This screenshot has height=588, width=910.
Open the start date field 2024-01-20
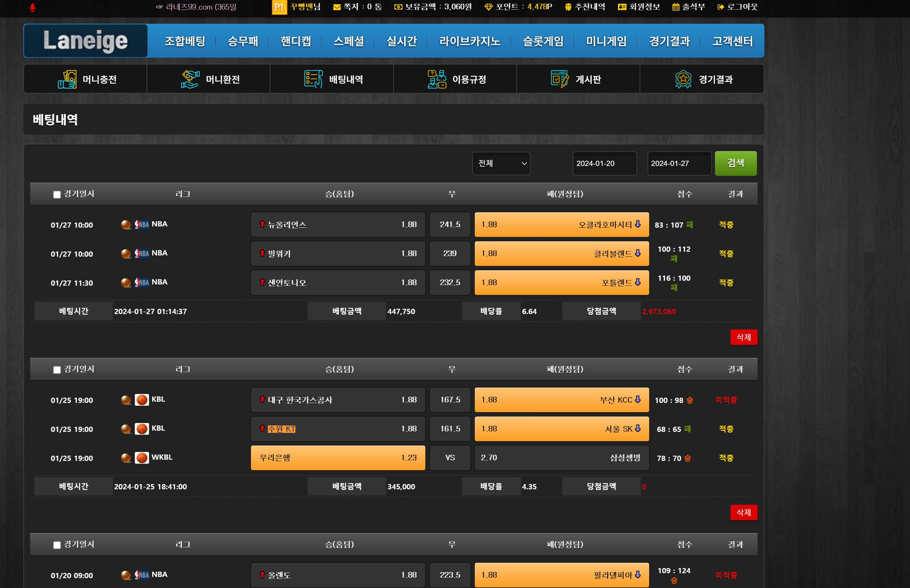pos(604,163)
